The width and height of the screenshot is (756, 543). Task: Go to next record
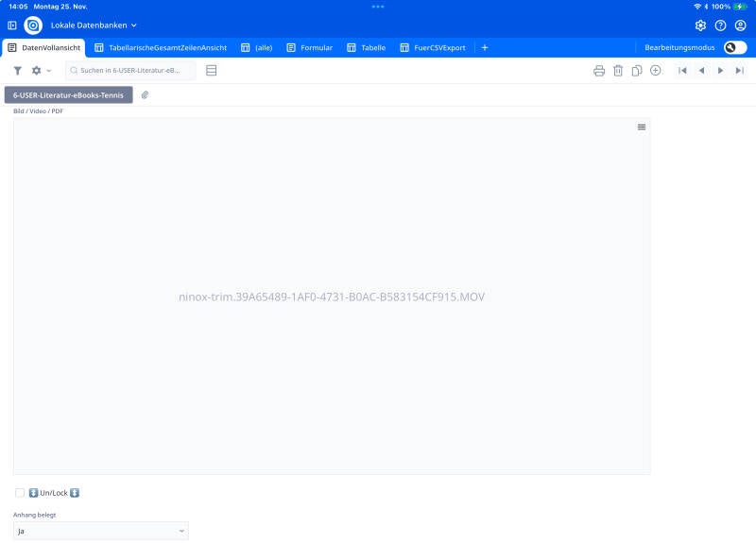[x=720, y=71]
